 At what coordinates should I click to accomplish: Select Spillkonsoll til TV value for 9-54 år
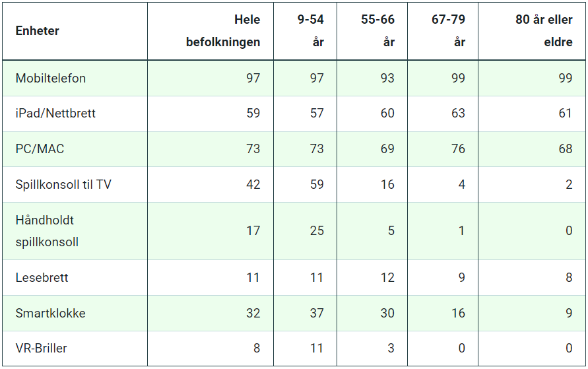coord(317,185)
